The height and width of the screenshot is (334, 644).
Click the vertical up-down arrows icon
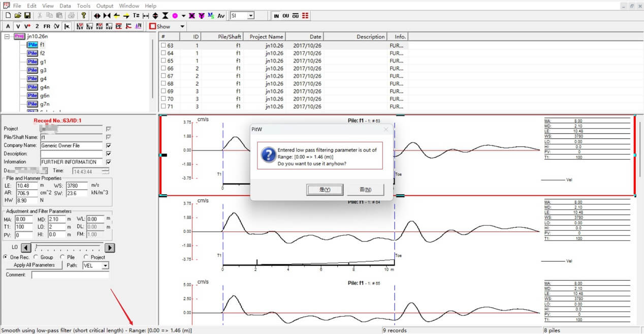pos(155,16)
